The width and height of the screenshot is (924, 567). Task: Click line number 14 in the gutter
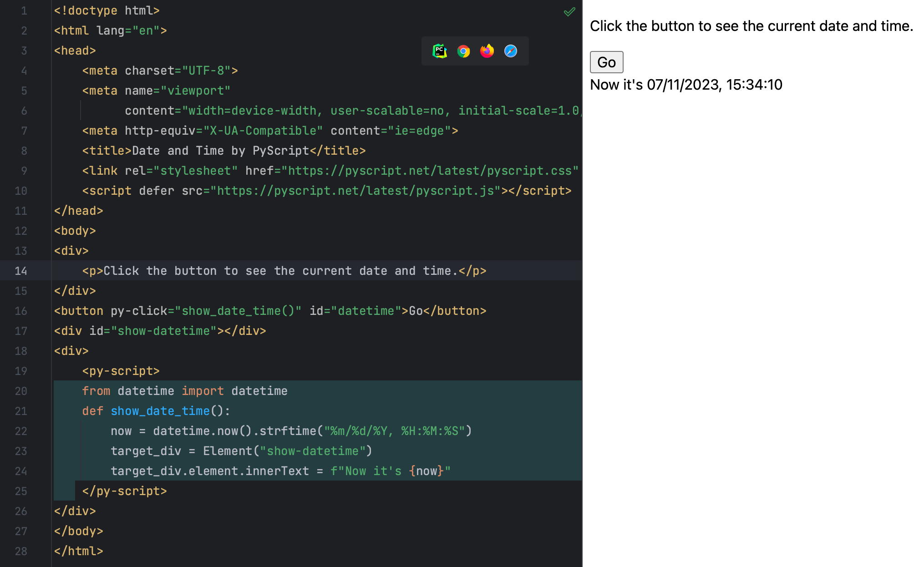pyautogui.click(x=21, y=271)
